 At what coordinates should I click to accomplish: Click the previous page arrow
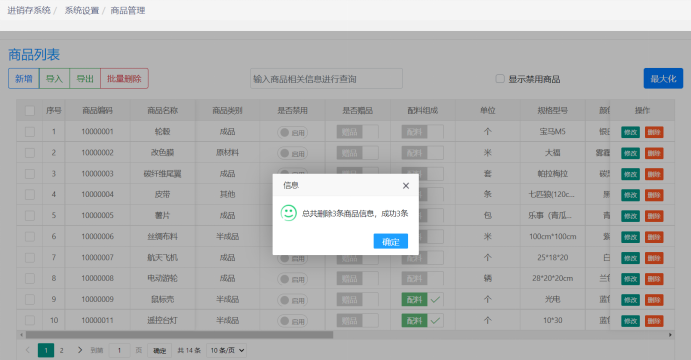28,350
